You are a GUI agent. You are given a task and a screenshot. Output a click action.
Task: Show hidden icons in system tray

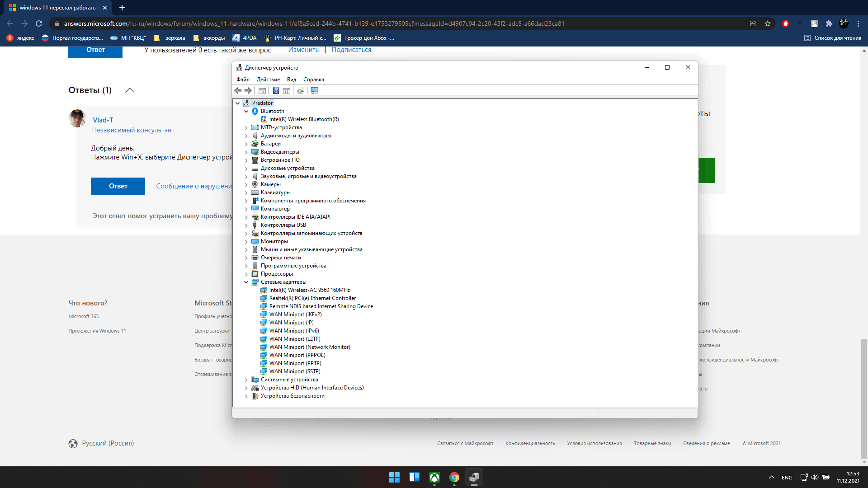point(772,477)
